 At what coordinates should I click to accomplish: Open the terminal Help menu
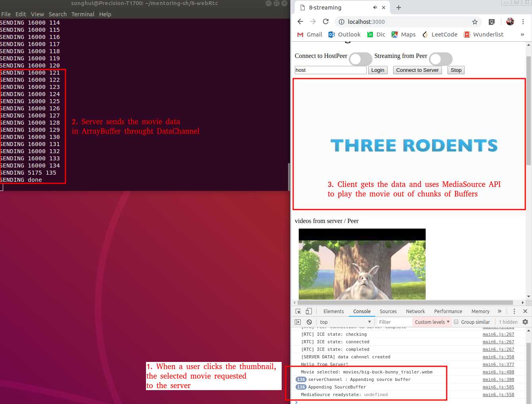105,14
